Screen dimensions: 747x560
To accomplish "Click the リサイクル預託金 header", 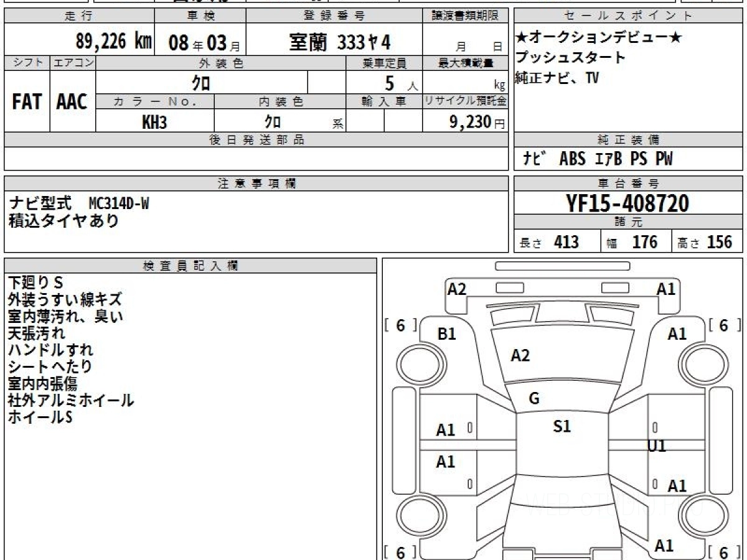I will pyautogui.click(x=465, y=101).
